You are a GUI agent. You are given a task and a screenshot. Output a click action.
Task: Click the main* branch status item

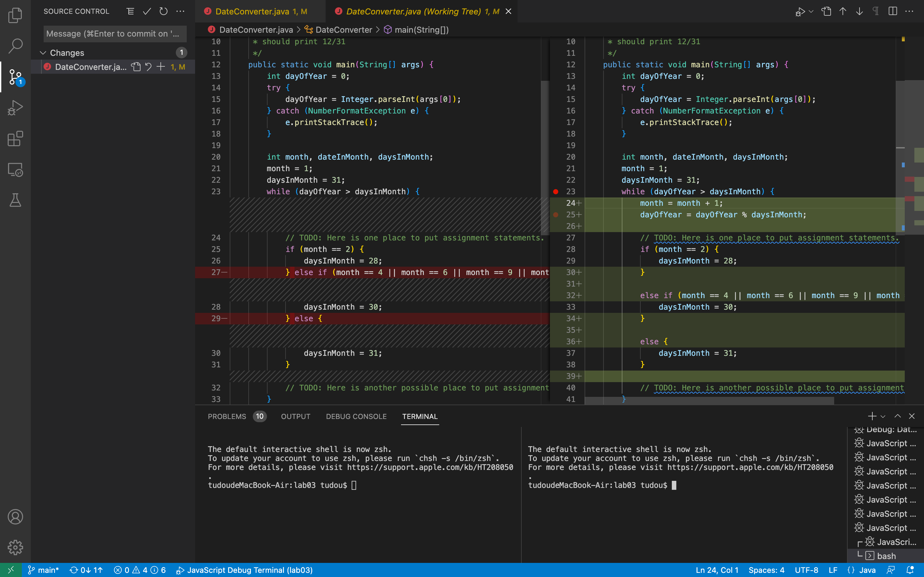pyautogui.click(x=44, y=570)
